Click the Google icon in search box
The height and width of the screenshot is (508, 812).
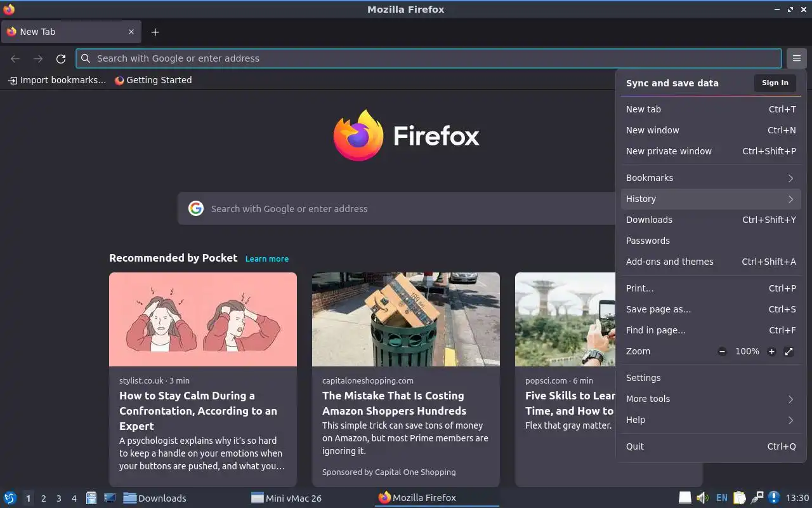[196, 208]
